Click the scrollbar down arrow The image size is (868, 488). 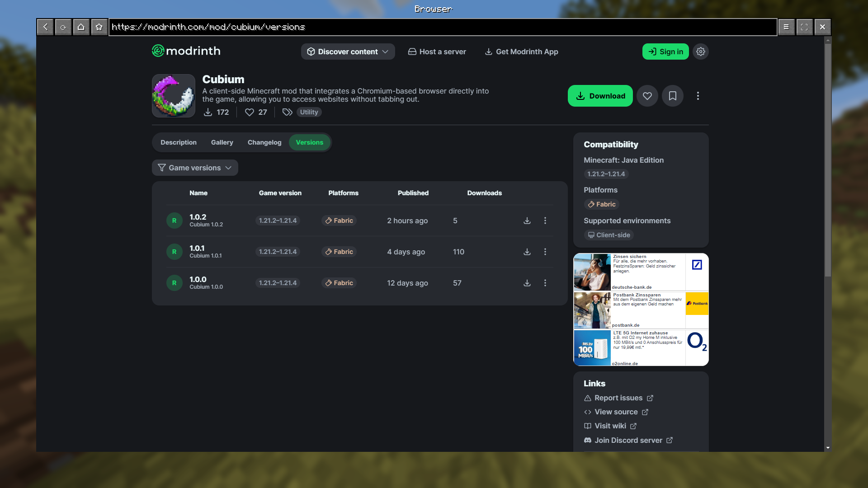point(828,448)
